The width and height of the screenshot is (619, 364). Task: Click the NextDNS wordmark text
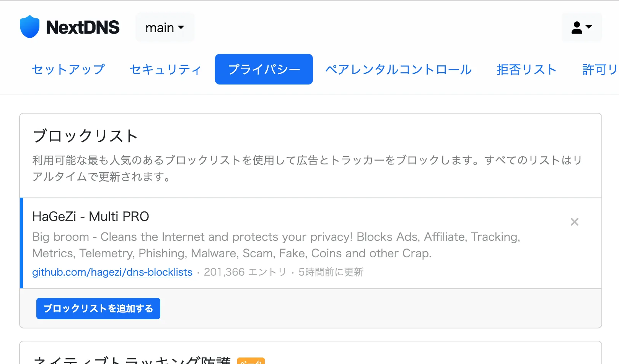tap(83, 28)
